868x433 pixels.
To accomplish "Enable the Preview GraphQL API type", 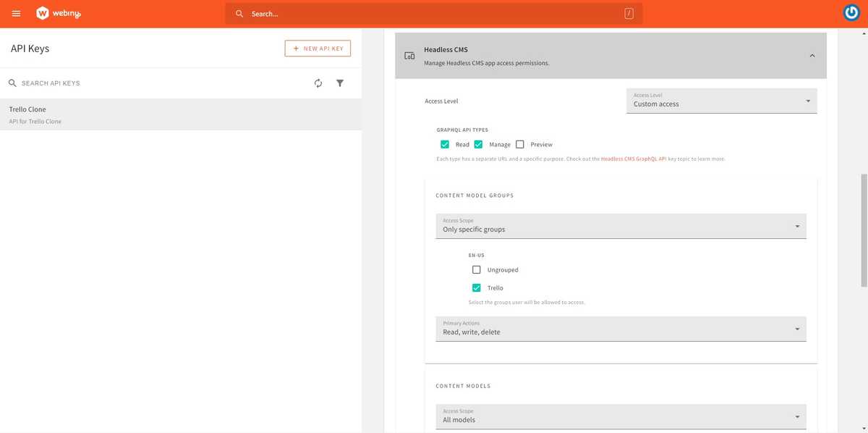I will click(x=519, y=144).
